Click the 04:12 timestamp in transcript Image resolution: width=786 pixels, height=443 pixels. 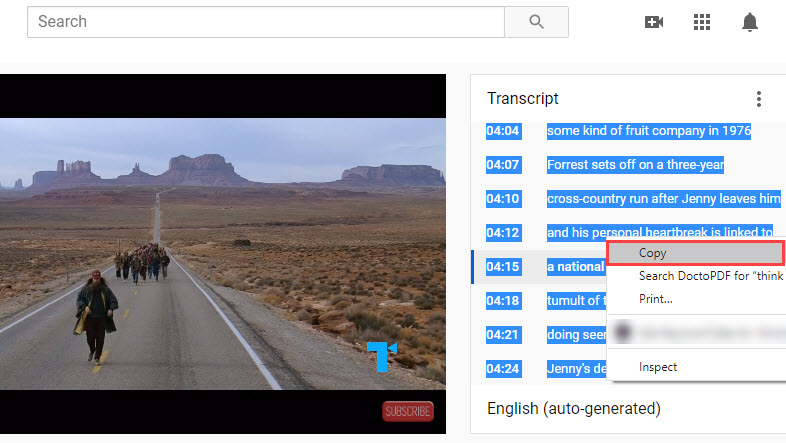tap(503, 233)
